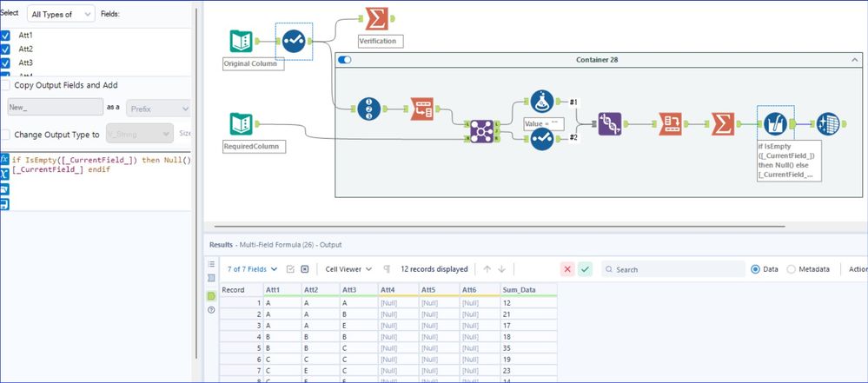Uncheck the Att2 field checkbox
Image resolution: width=868 pixels, height=383 pixels.
coord(5,50)
